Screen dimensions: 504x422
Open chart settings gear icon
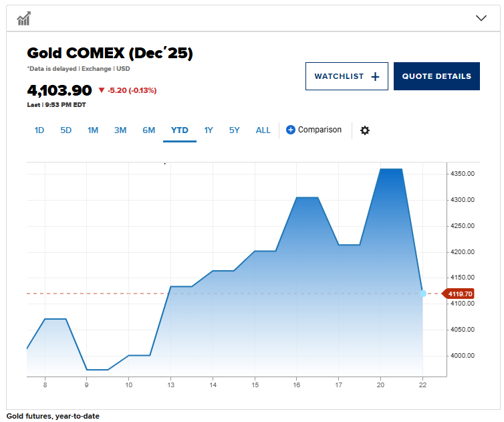tap(364, 130)
